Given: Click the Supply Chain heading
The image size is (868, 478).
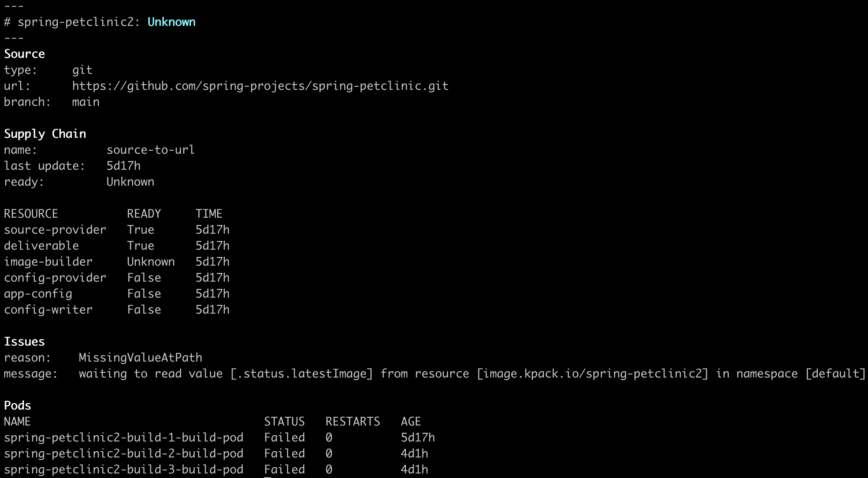Looking at the screenshot, I should pos(45,134).
